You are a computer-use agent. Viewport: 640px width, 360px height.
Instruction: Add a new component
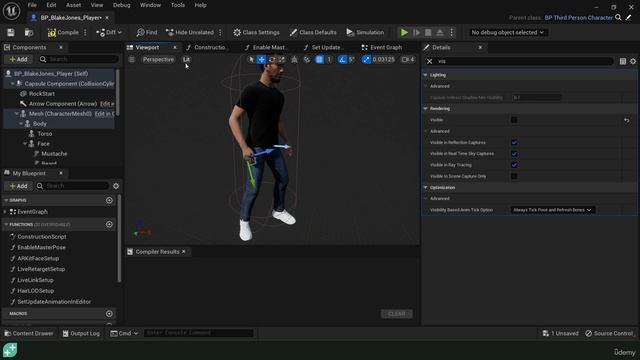tap(19, 60)
